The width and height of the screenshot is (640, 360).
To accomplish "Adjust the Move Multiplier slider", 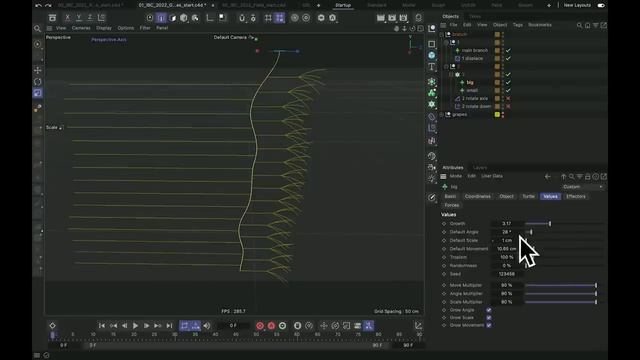I will coord(564,285).
